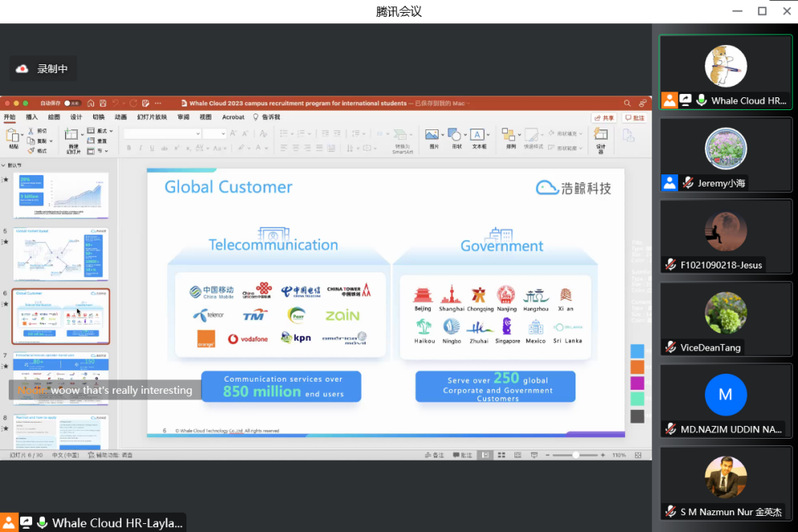
Task: Open the Shape Fill (形状填充) dropdown
Action: [x=566, y=133]
